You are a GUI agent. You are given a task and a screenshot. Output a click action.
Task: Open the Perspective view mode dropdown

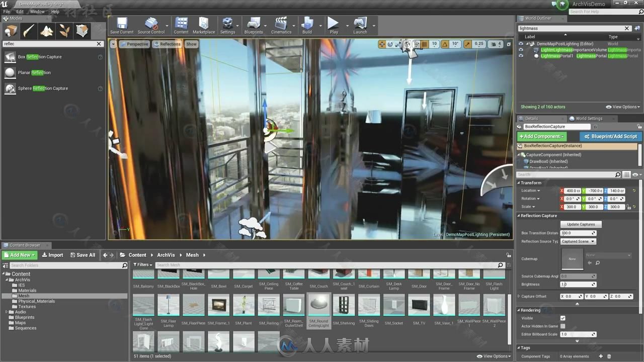(x=134, y=44)
